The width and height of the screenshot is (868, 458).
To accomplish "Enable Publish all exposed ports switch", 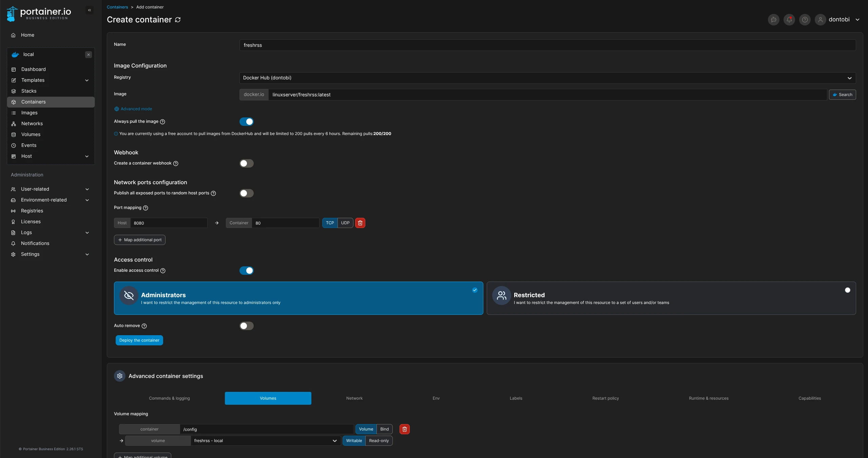I will point(247,193).
